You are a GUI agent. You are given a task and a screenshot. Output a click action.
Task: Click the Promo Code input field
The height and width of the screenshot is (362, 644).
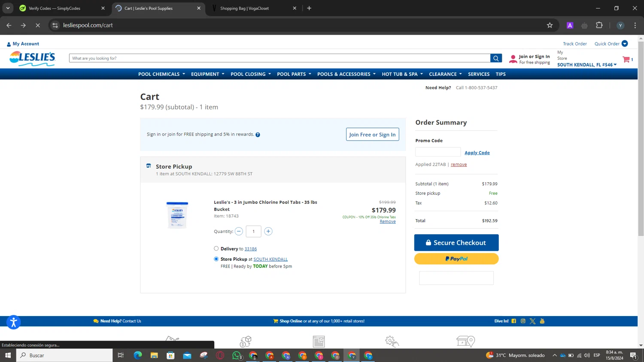click(x=438, y=152)
